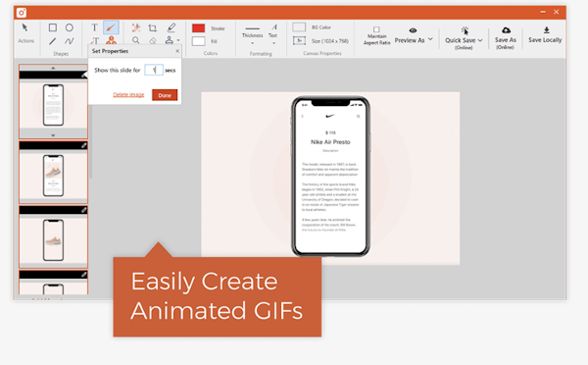Click the app logo icon in title bar
This screenshot has width=588, height=365.
[x=22, y=13]
